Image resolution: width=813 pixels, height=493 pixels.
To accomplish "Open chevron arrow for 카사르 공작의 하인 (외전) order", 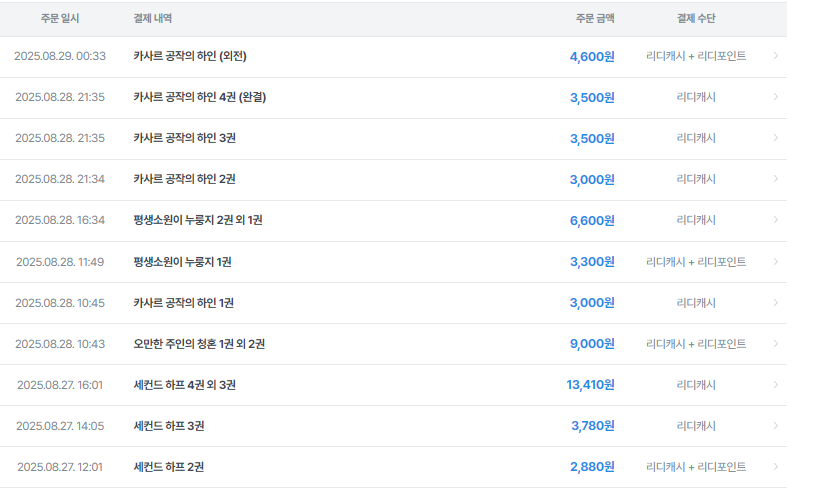I will [775, 56].
